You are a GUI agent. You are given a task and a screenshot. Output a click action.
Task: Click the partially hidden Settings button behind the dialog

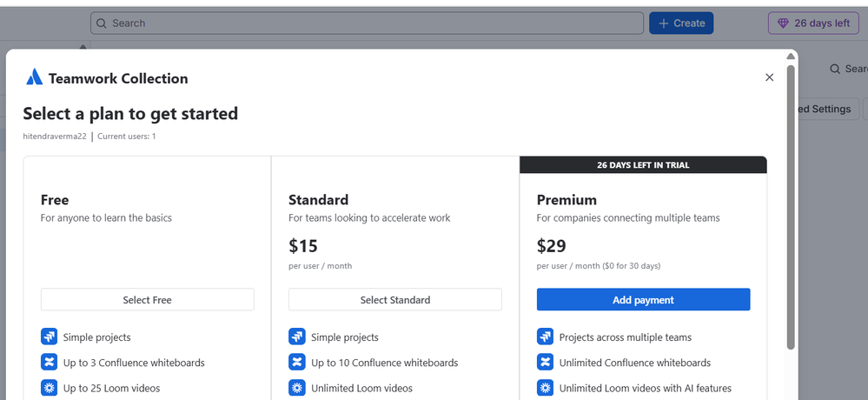tap(827, 110)
